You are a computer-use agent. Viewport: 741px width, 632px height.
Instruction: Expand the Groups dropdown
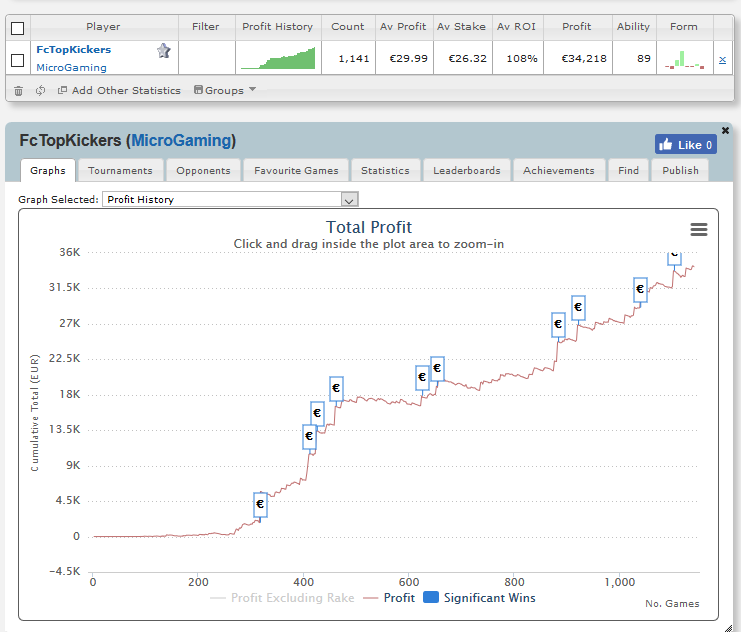coord(225,90)
